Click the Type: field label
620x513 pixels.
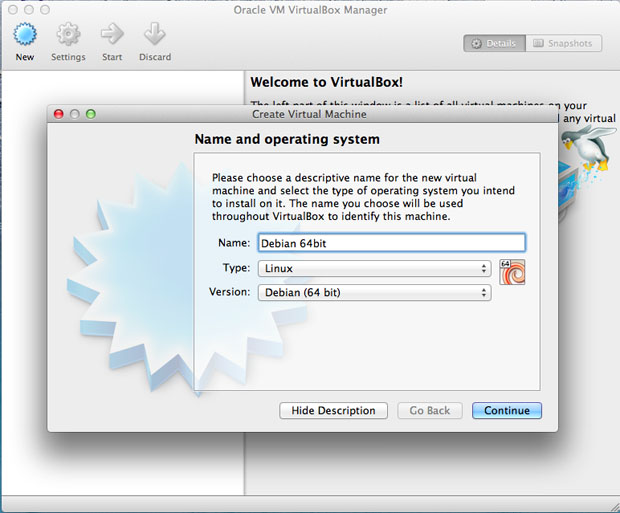point(236,268)
